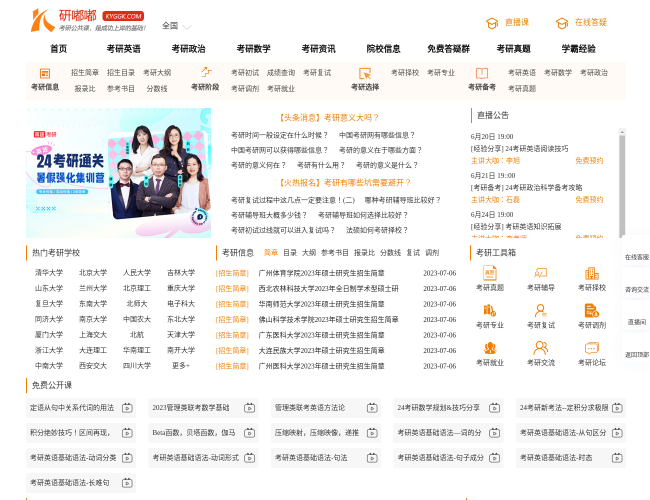
Task: Click 免费预约 for the 李旭 lecture
Action: click(x=589, y=161)
